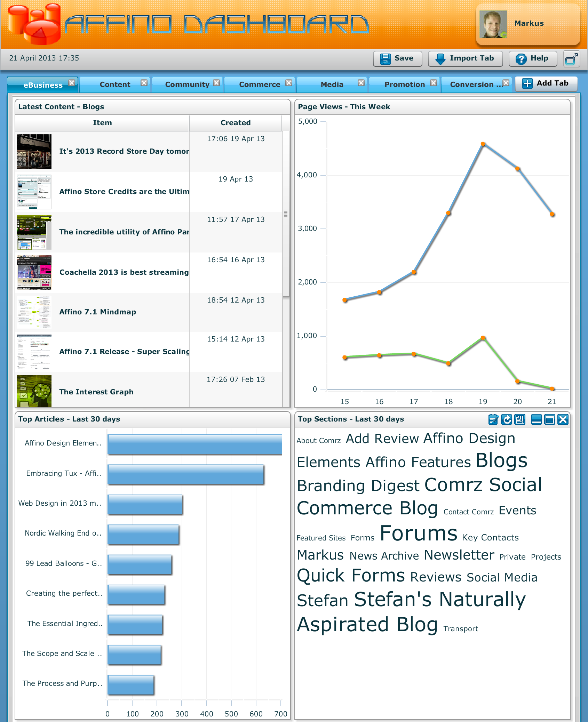The image size is (588, 722).
Task: Sort by the Item column header
Action: (102, 123)
